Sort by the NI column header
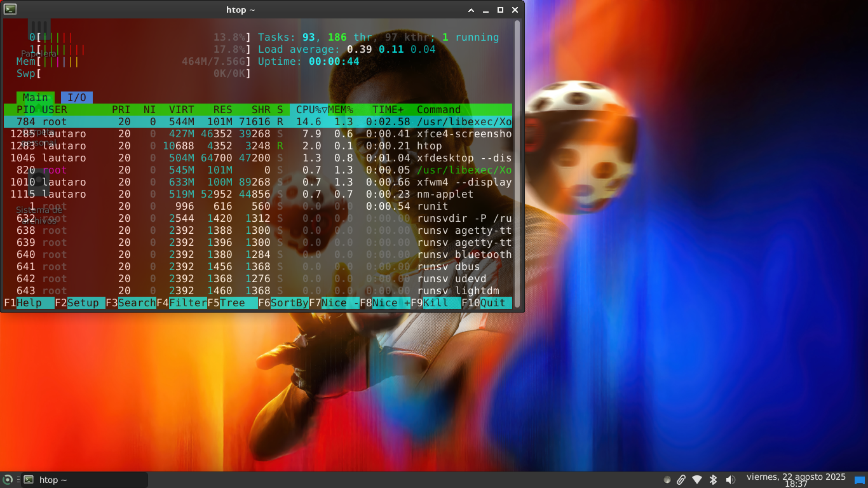 coord(150,109)
